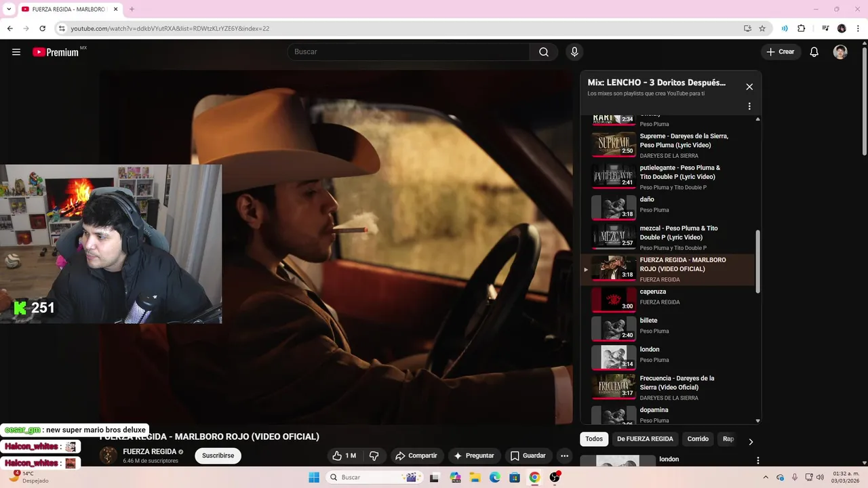Click the Mix playlist title text
The height and width of the screenshot is (488, 868).
coord(656,83)
